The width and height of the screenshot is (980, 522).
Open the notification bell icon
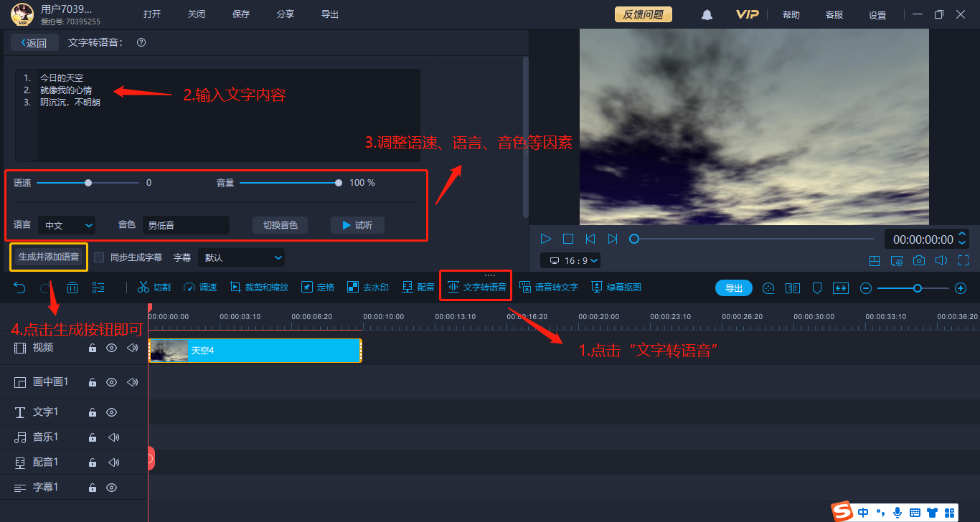tap(707, 14)
